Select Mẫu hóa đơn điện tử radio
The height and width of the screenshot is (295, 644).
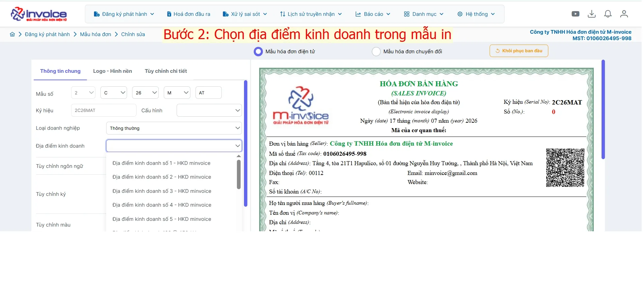pyautogui.click(x=258, y=52)
